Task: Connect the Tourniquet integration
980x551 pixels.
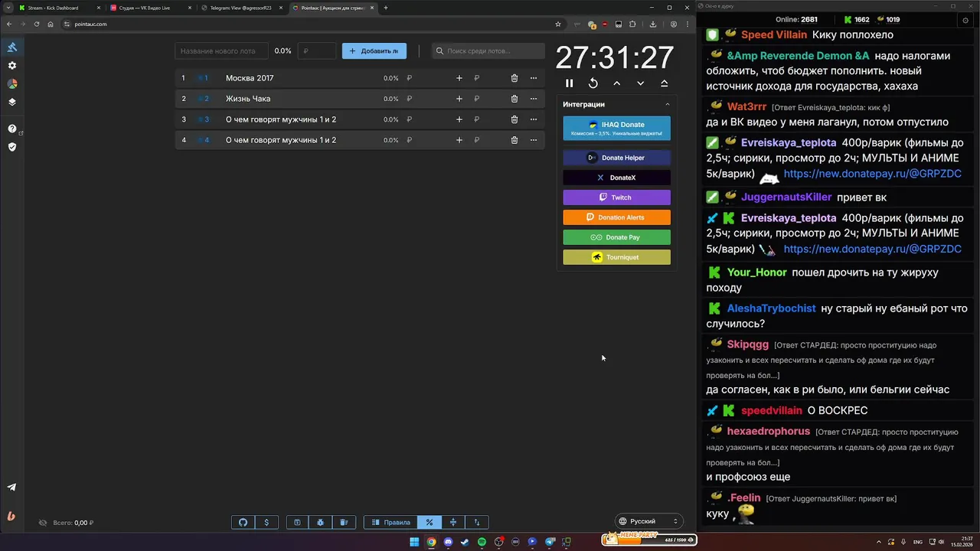Action: coord(616,257)
